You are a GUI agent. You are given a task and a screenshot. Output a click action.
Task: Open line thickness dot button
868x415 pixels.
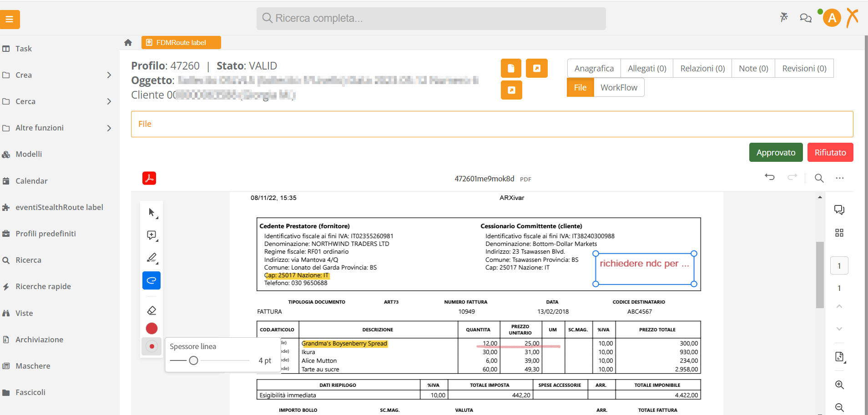(151, 346)
